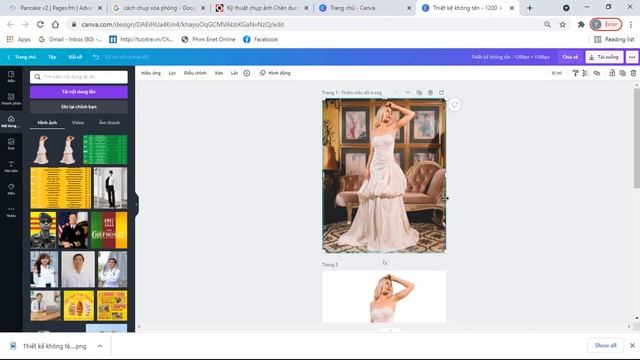Open the Đổi cỡ (Resize) menu
Screen dimensions: 640x360
pos(75,57)
